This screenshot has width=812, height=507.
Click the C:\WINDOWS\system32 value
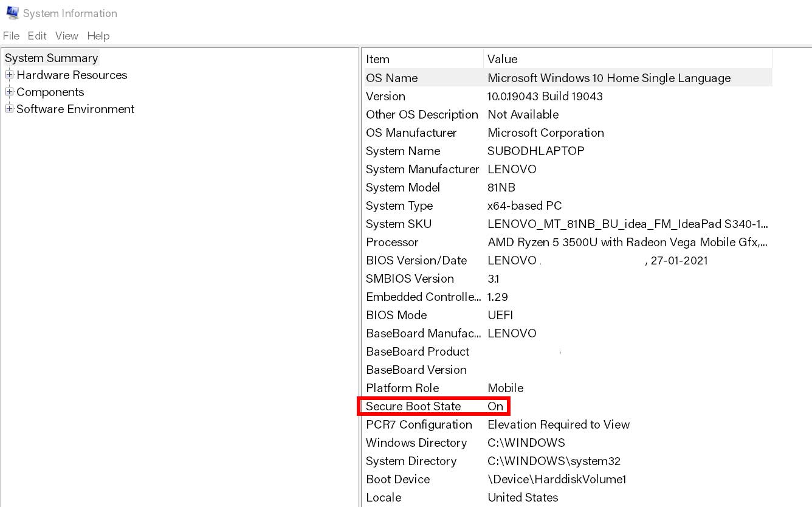(554, 461)
